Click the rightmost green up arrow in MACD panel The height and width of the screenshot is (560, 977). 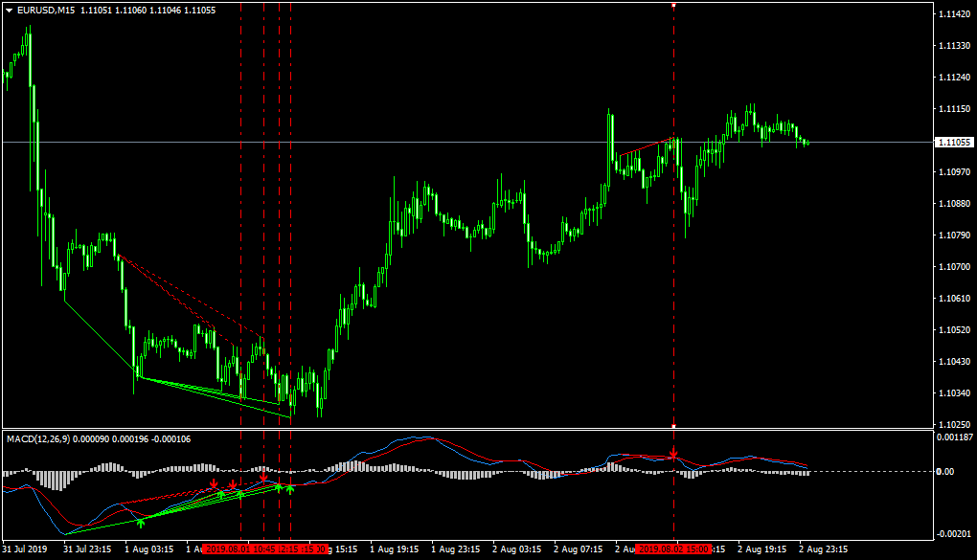289,489
